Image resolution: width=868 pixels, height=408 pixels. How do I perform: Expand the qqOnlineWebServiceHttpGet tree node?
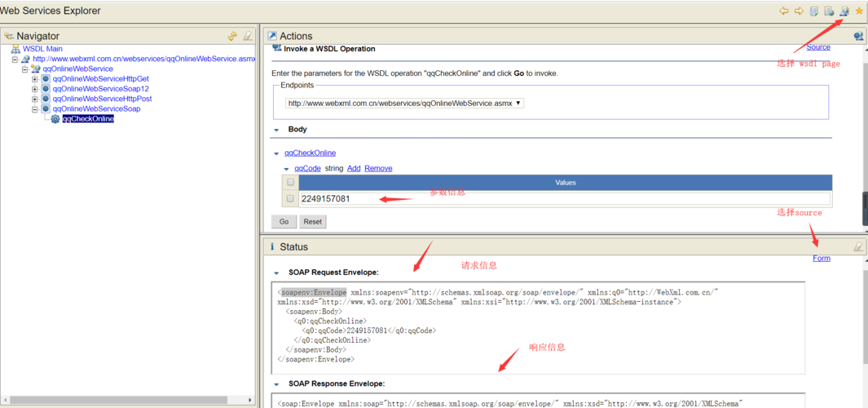35,79
